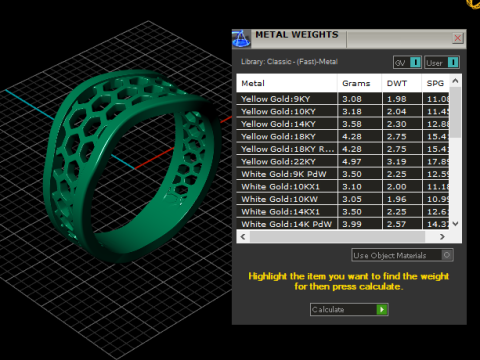Click the 3.05 grams value
Image resolution: width=480 pixels, height=360 pixels.
point(352,199)
